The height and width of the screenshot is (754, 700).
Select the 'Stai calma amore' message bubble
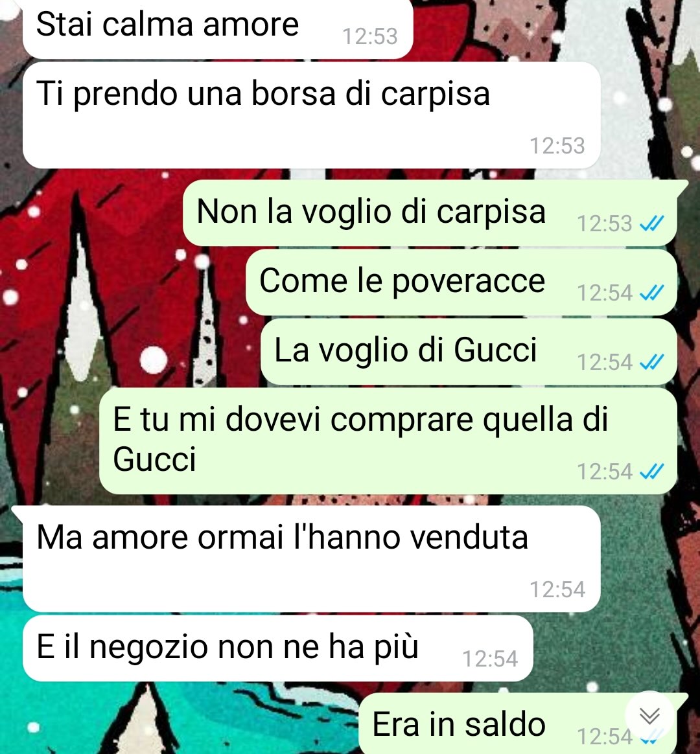pyautogui.click(x=218, y=29)
